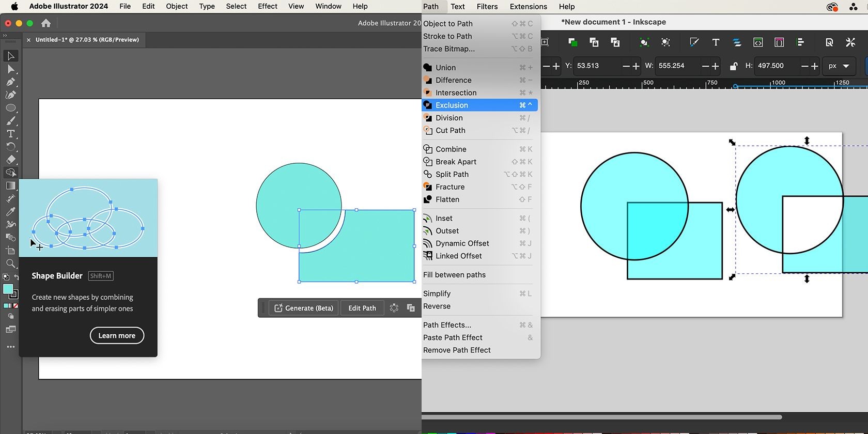This screenshot has width=868, height=434.
Task: Pick the Pen tool in Illustrator toolbar
Action: click(x=11, y=82)
